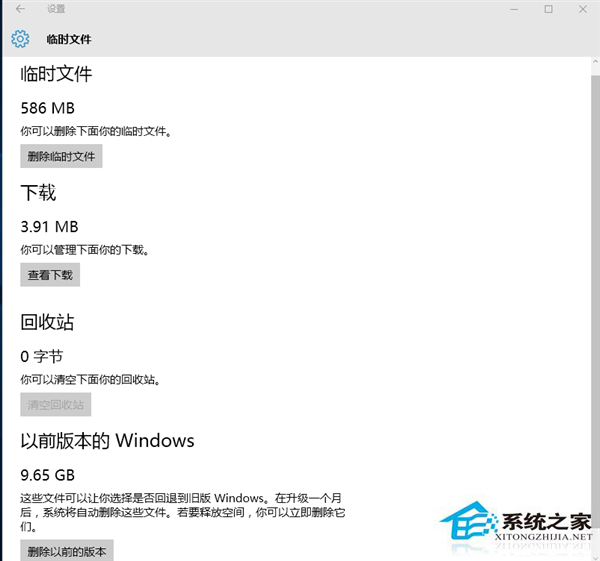The height and width of the screenshot is (561, 600).
Task: Click the 下载 section heading
Action: click(x=38, y=192)
